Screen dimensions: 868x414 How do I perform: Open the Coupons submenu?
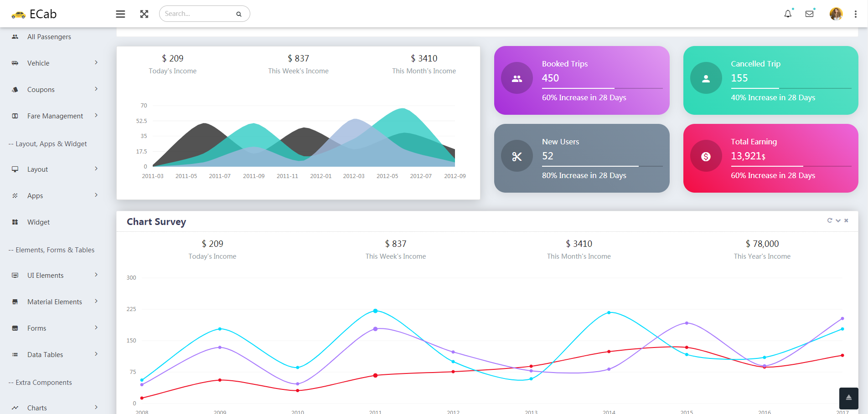pos(41,89)
